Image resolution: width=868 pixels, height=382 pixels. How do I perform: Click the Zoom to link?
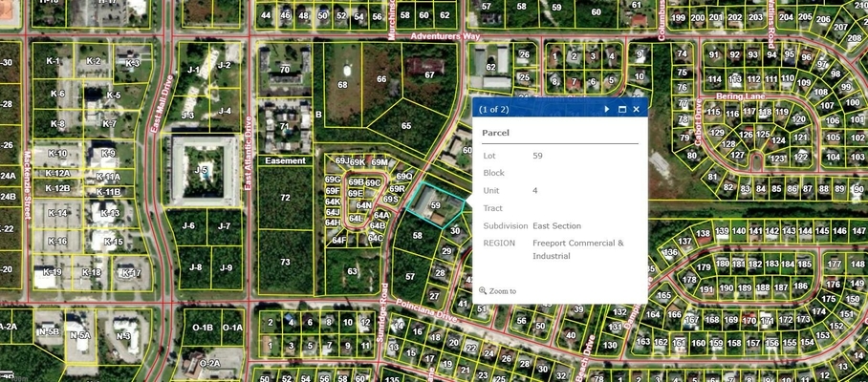[504, 291]
